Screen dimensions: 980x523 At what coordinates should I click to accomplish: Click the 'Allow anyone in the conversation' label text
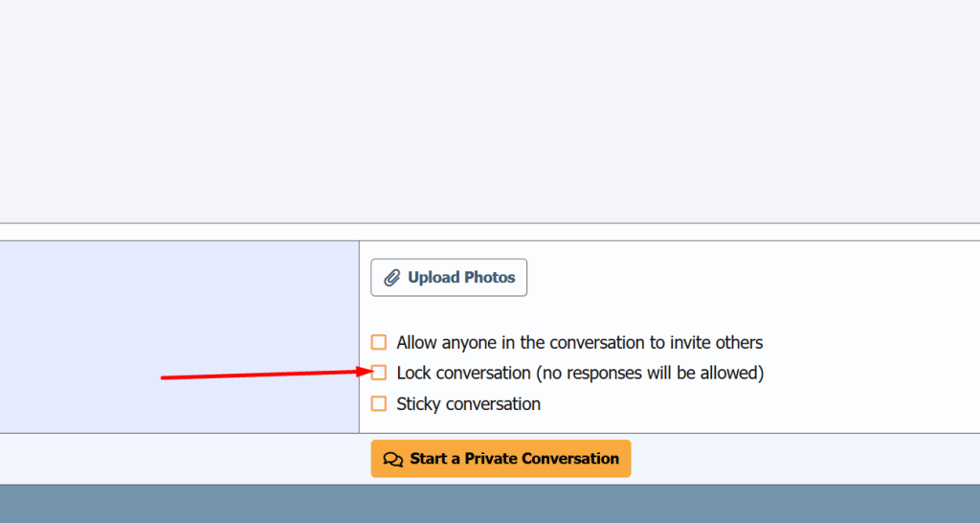click(x=579, y=342)
